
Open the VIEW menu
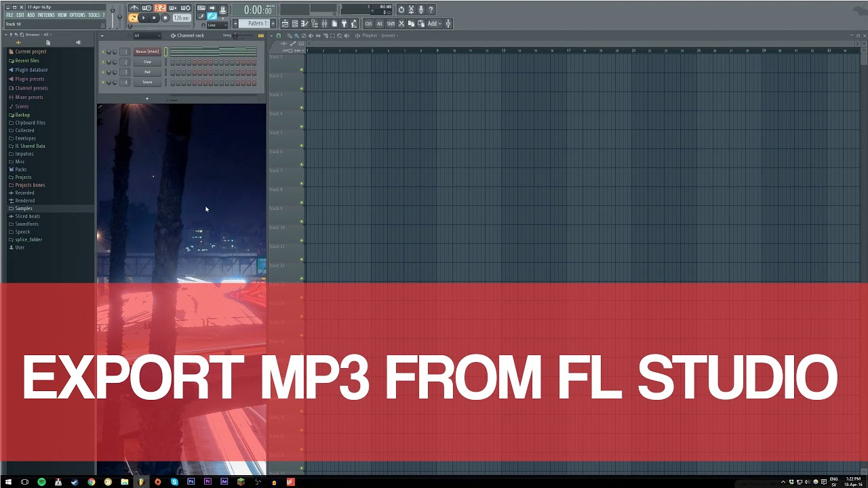[62, 15]
